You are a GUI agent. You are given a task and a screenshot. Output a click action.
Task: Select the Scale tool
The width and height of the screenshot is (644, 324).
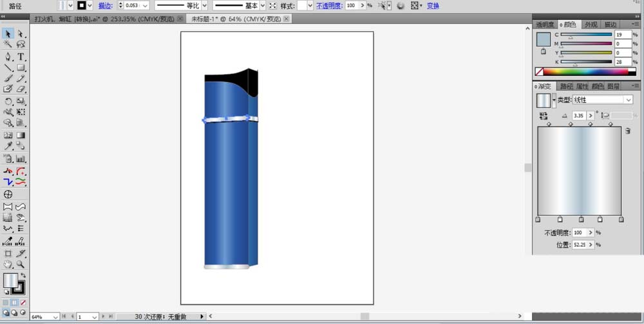pyautogui.click(x=21, y=101)
